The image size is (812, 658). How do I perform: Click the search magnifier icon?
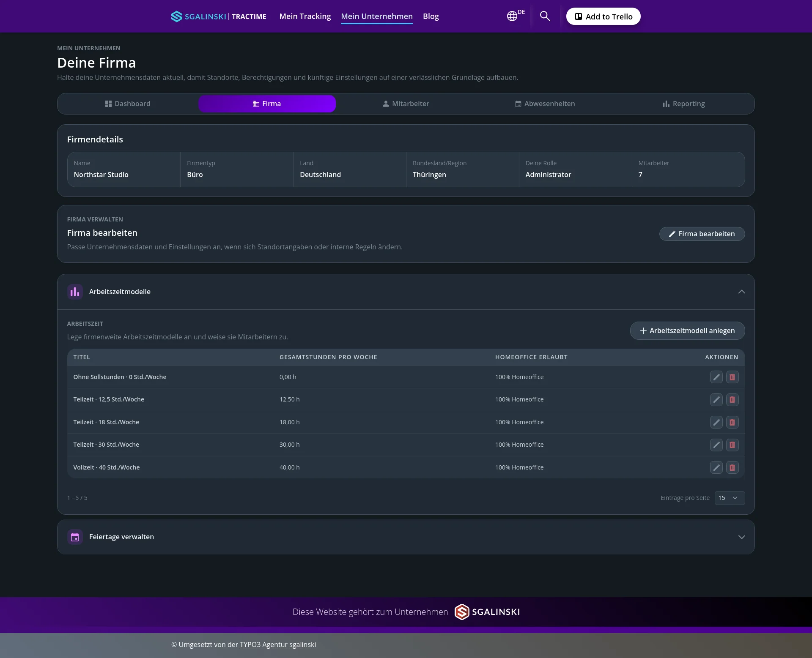545,16
